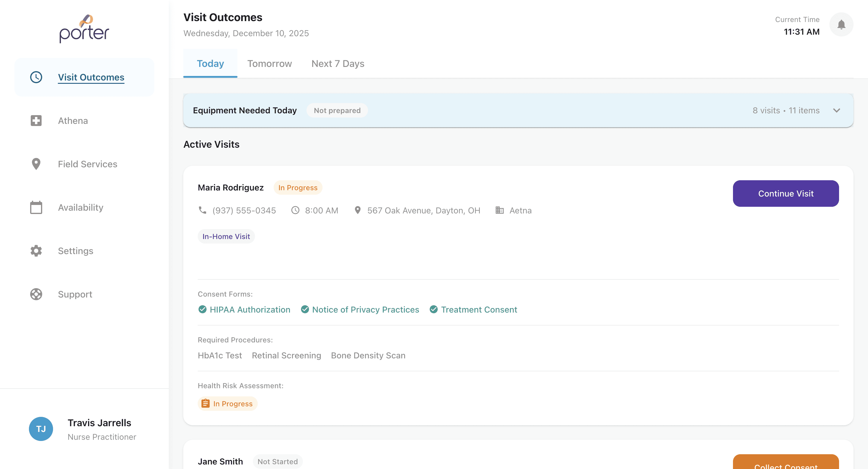The height and width of the screenshot is (469, 868).
Task: Open the Next 7 Days tab
Action: (338, 64)
